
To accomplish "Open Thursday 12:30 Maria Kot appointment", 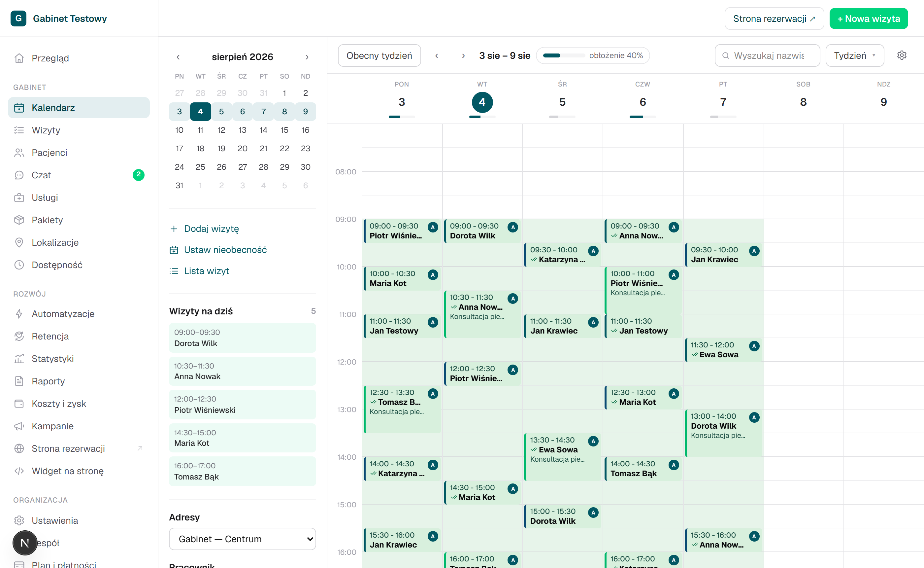I will point(643,398).
